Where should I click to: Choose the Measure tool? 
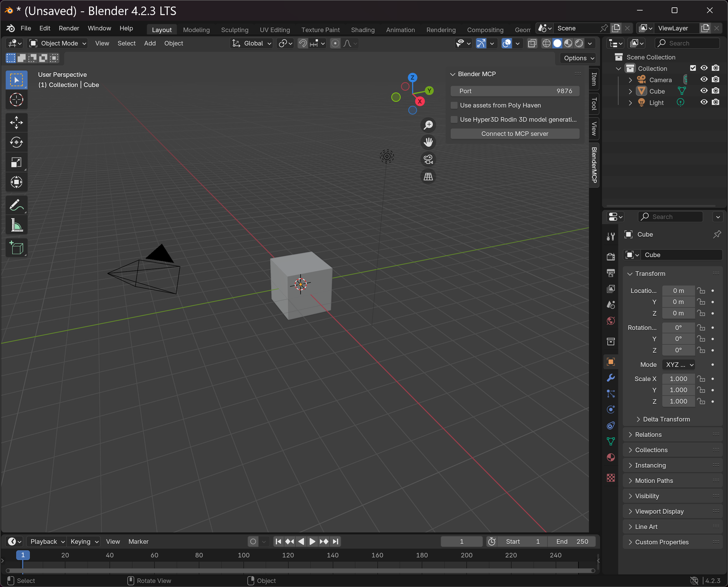16,225
